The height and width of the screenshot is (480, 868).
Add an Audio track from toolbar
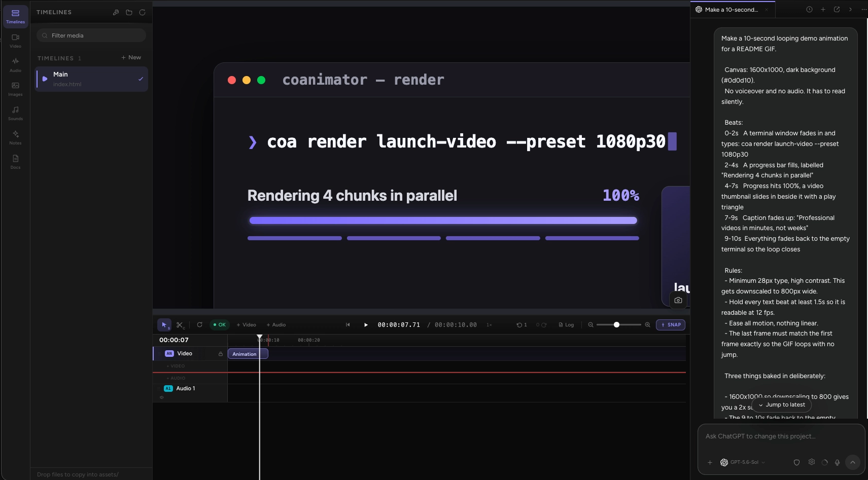coord(276,325)
